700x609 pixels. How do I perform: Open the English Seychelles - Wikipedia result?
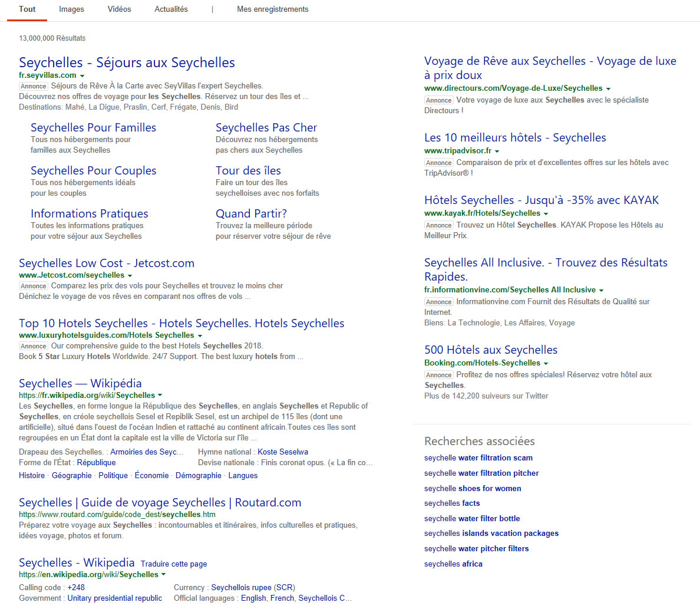77,562
